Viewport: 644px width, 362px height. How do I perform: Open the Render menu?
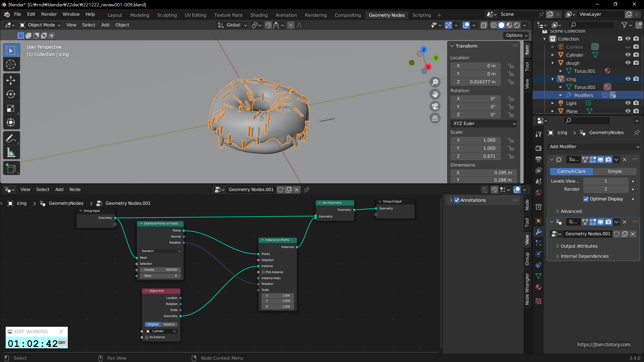[49, 14]
